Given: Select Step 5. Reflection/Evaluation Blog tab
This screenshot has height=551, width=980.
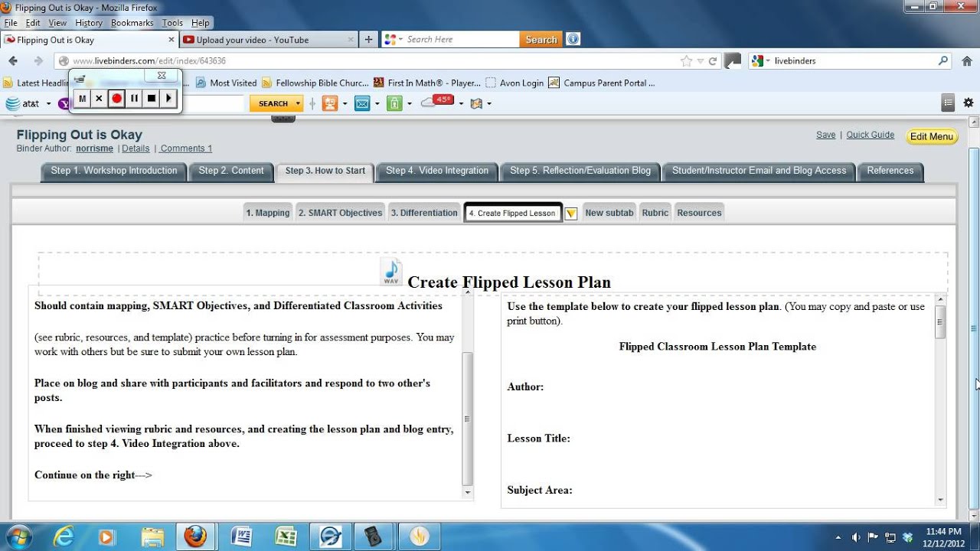Looking at the screenshot, I should [580, 171].
